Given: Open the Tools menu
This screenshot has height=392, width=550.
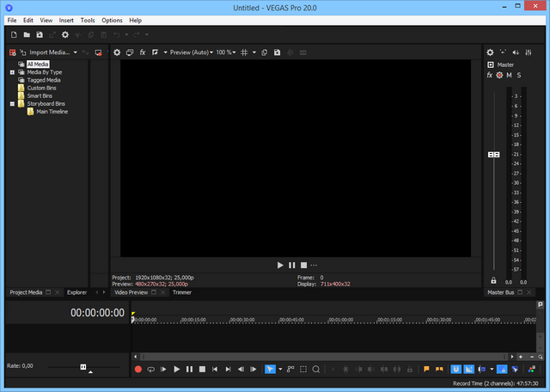Looking at the screenshot, I should 88,20.
